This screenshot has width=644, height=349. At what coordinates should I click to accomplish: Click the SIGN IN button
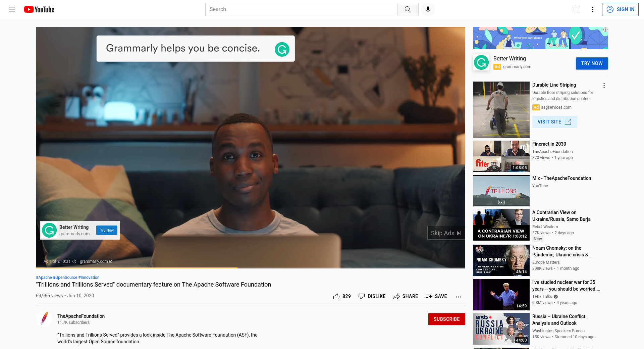click(620, 9)
